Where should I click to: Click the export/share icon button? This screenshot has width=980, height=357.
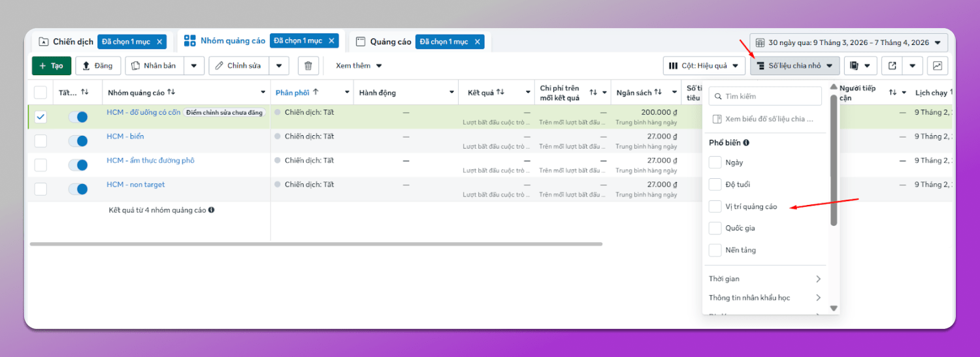pyautogui.click(x=892, y=66)
